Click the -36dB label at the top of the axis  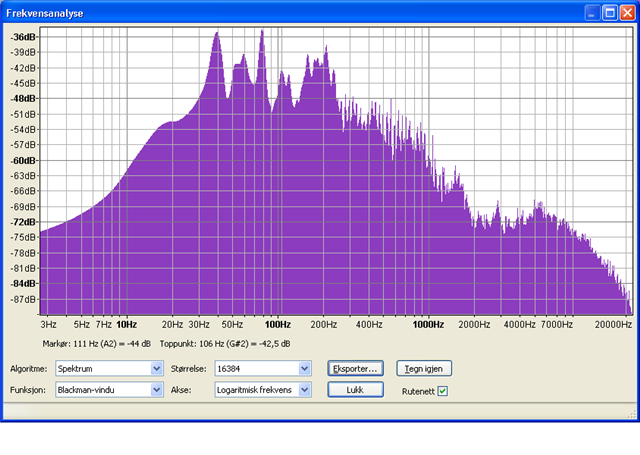coord(23,37)
